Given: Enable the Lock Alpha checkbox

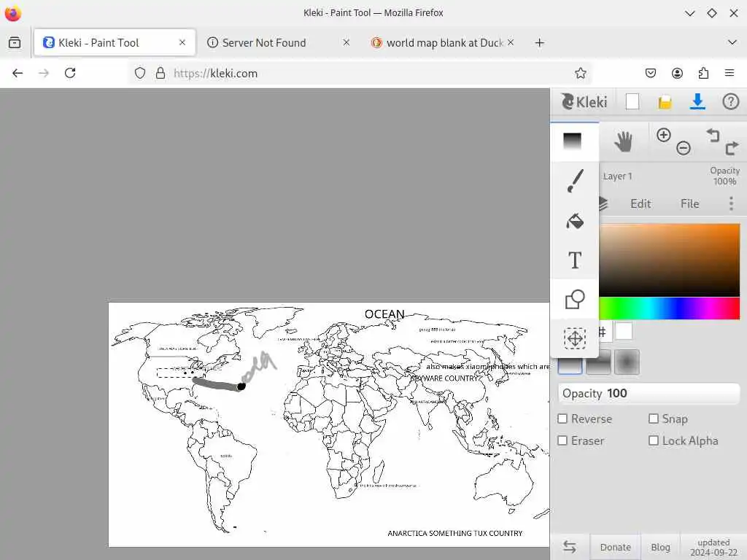Looking at the screenshot, I should point(654,440).
